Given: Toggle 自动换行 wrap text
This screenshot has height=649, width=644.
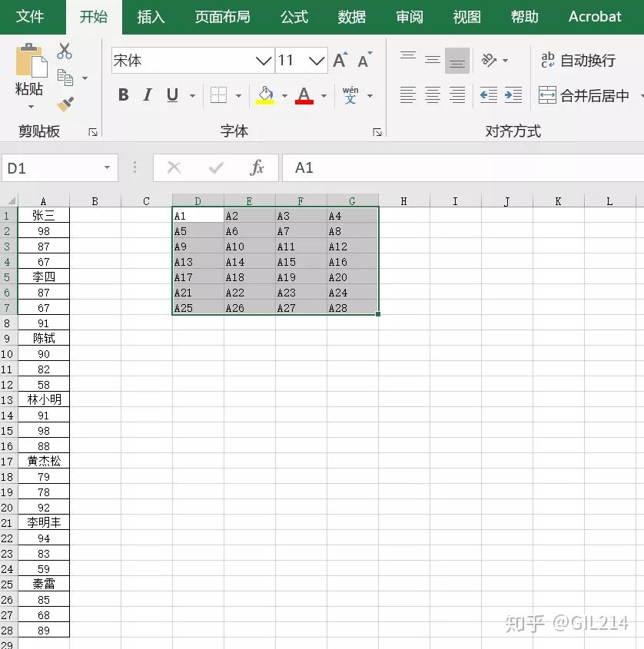Looking at the screenshot, I should pos(578,61).
